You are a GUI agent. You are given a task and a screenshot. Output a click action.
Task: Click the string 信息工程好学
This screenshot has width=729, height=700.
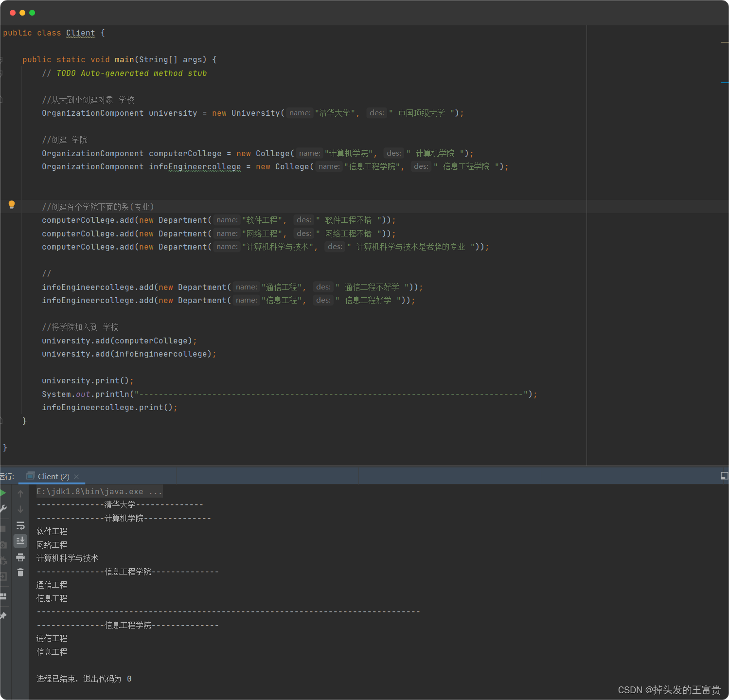[x=368, y=300]
